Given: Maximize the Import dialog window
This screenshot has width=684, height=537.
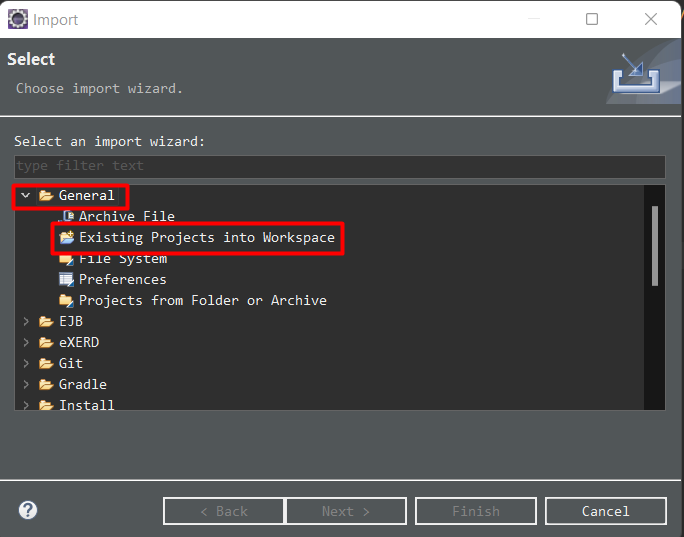Looking at the screenshot, I should pyautogui.click(x=592, y=19).
